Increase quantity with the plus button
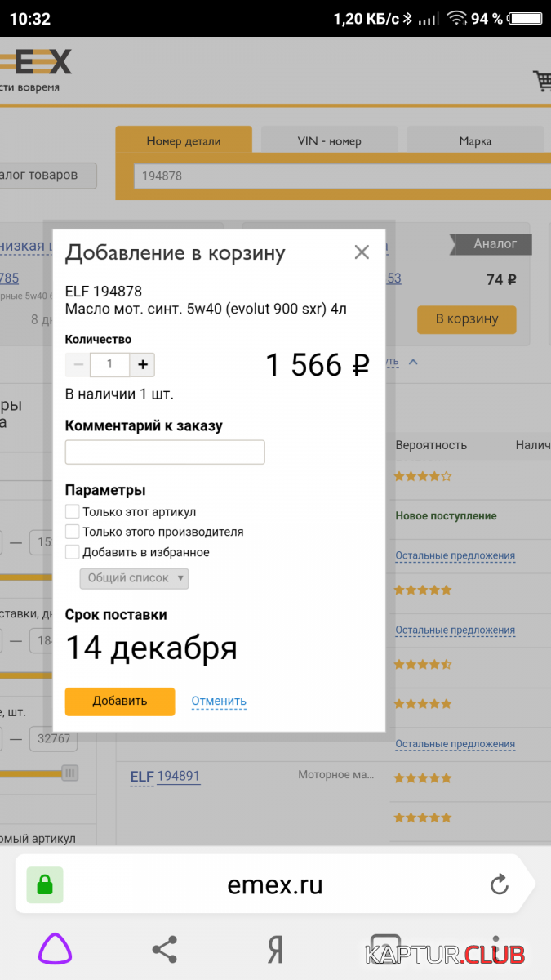The image size is (551, 980). (x=143, y=364)
